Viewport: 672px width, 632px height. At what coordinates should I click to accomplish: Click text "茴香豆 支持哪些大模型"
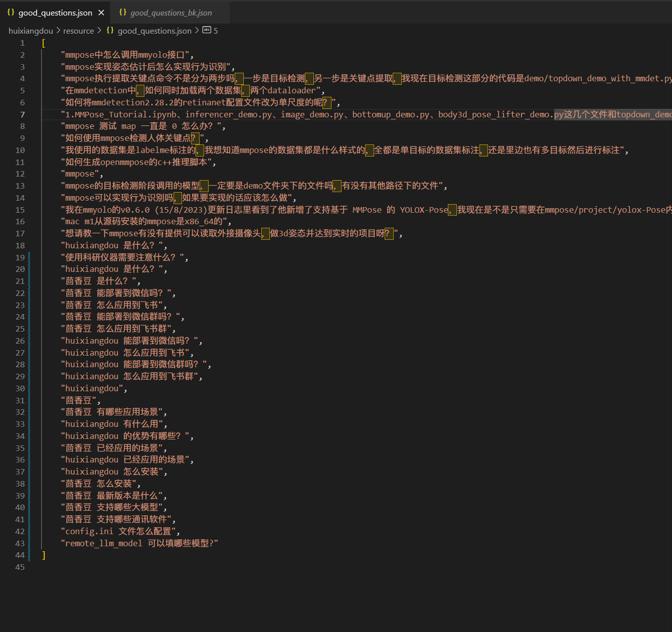coord(114,508)
